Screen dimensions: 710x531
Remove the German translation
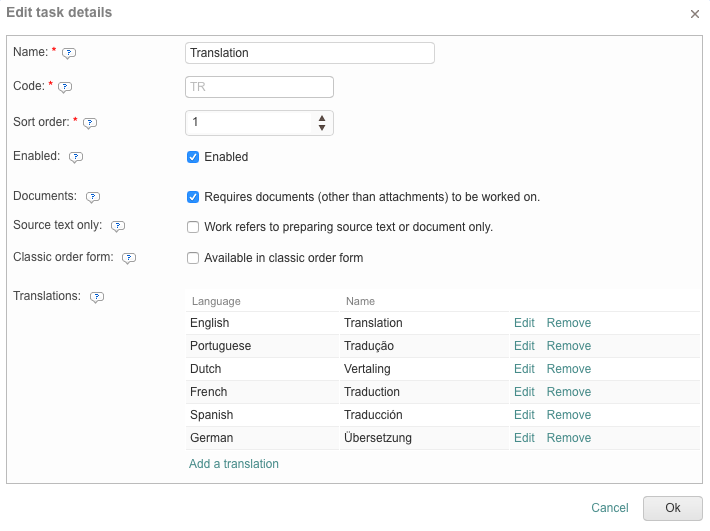(568, 438)
